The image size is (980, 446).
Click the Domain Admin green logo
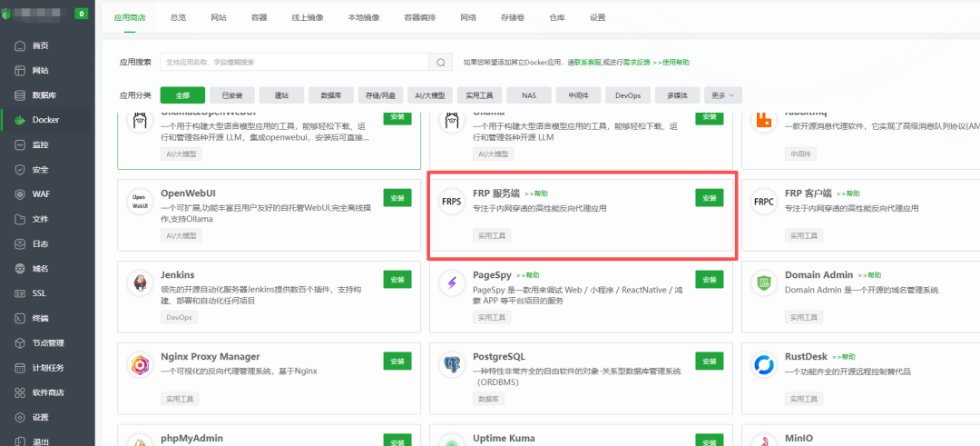click(764, 282)
